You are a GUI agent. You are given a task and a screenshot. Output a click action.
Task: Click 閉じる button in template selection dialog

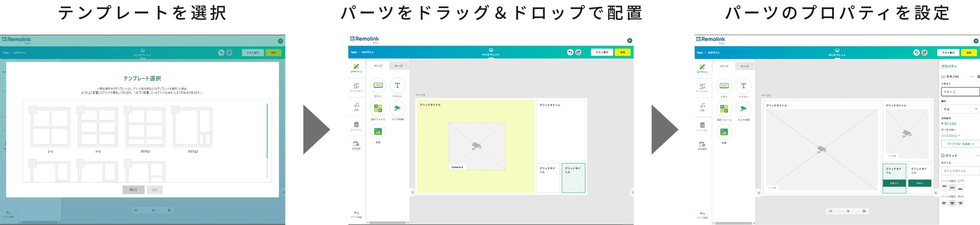click(134, 190)
